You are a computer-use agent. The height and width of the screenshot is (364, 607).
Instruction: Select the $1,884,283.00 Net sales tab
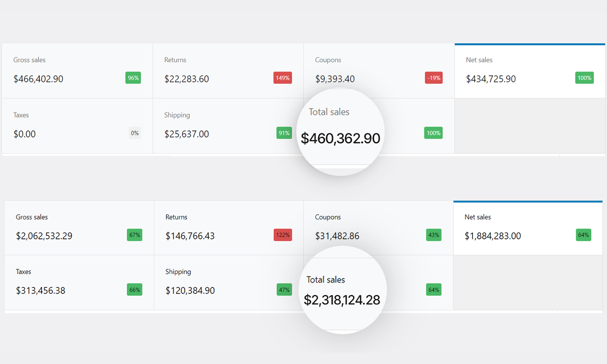click(528, 228)
